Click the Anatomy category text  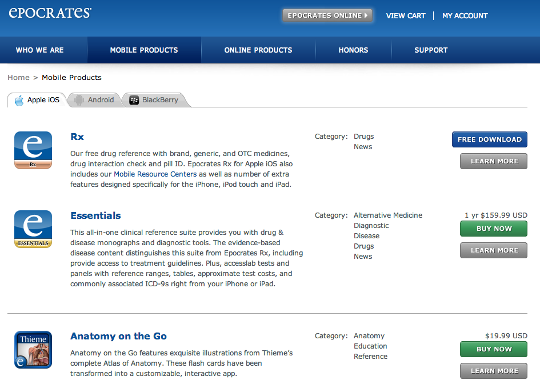[369, 336]
